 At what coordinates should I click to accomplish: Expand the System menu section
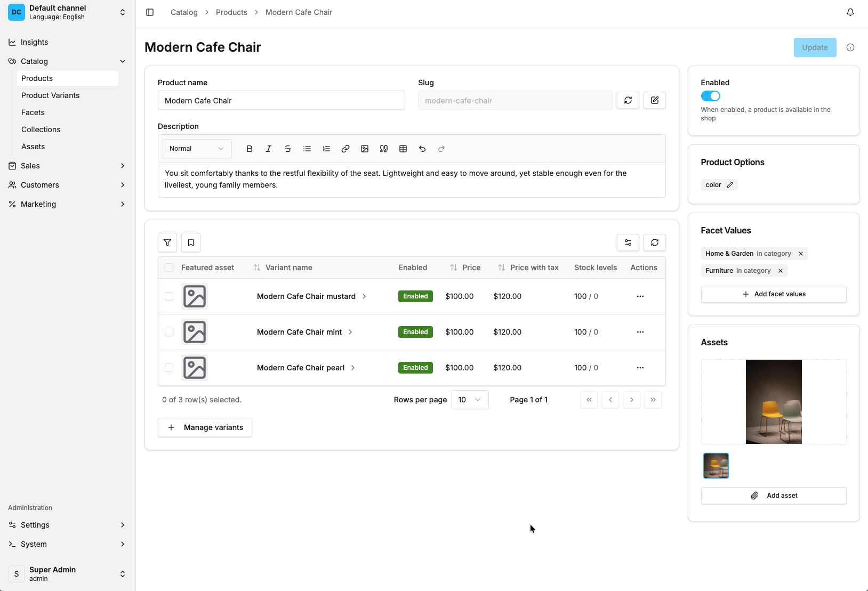[x=68, y=544]
